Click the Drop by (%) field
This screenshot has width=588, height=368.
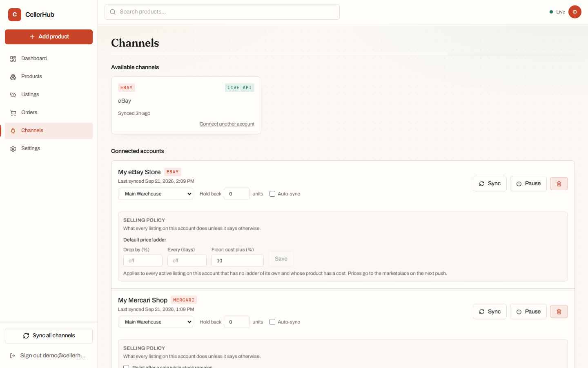click(143, 260)
